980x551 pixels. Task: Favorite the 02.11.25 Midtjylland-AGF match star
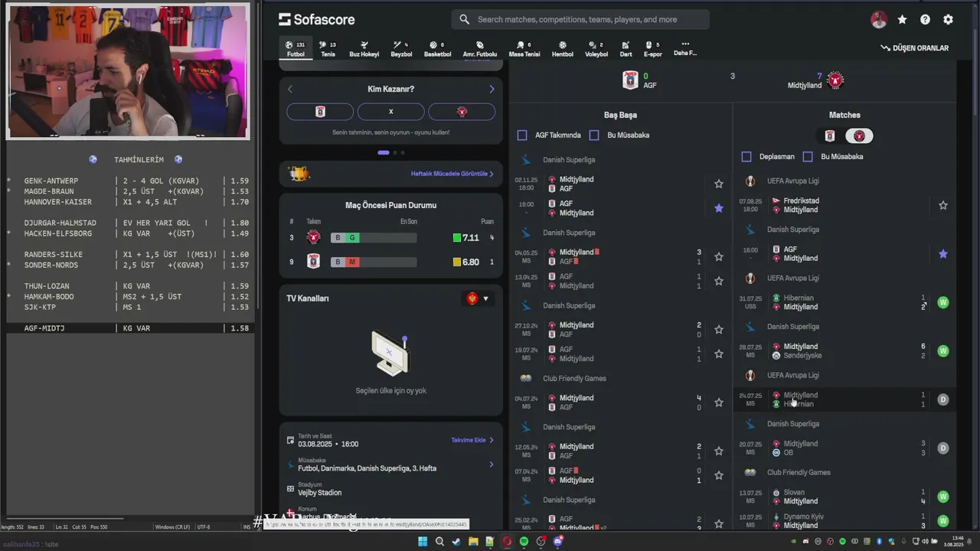point(719,184)
